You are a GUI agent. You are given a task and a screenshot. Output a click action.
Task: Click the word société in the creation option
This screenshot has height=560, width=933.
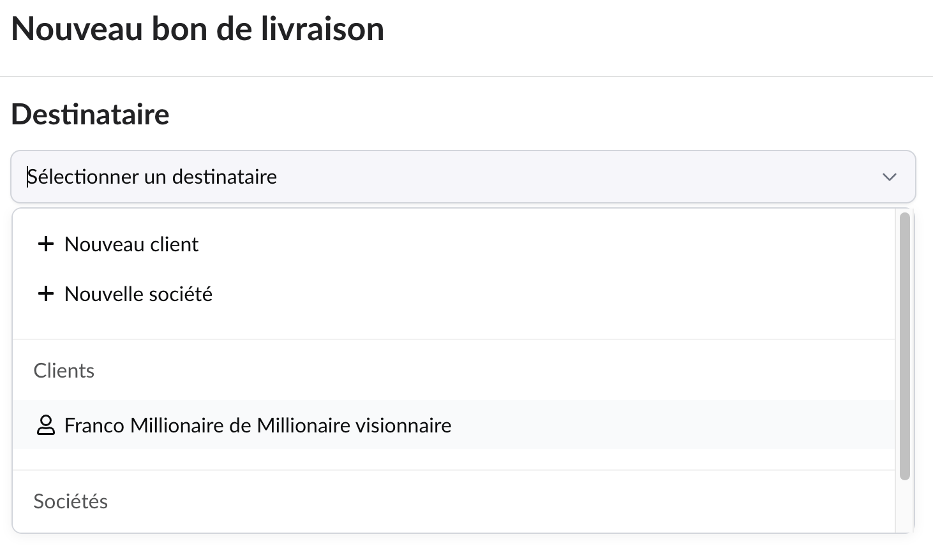click(x=182, y=294)
